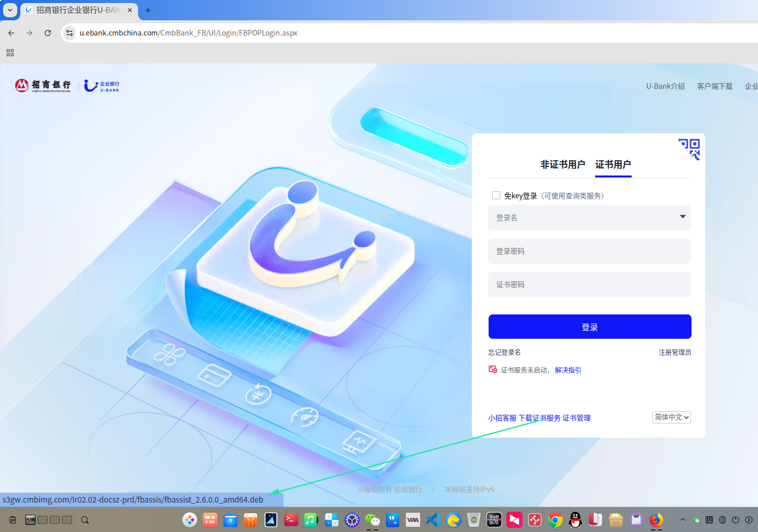This screenshot has height=532, width=758.
Task: Enable the 免key登录 checkbox
Action: pyautogui.click(x=496, y=195)
